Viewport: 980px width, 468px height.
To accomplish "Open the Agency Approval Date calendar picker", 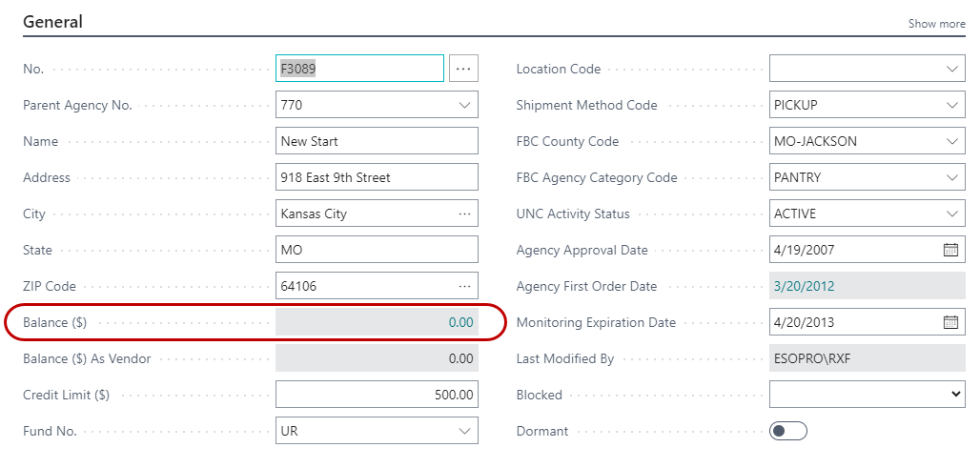I will pos(950,250).
